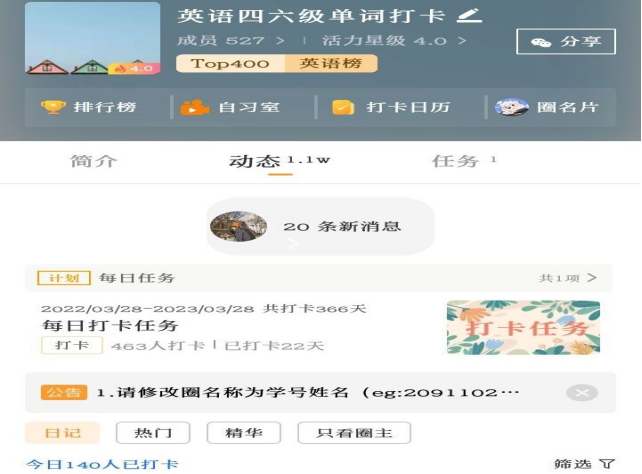Image resolution: width=642 pixels, height=474 pixels.
Task: Click the 筛选 filter funnel icon
Action: click(607, 464)
